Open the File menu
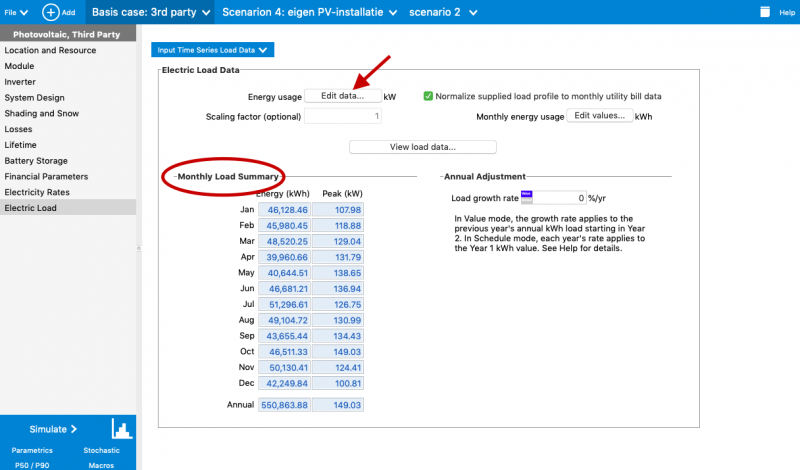 pos(13,12)
